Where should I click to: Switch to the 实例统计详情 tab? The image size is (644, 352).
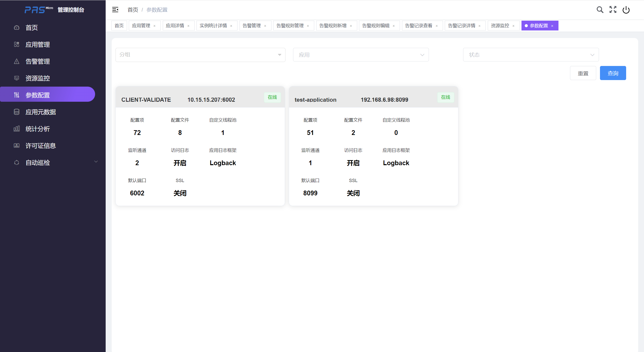pyautogui.click(x=213, y=26)
